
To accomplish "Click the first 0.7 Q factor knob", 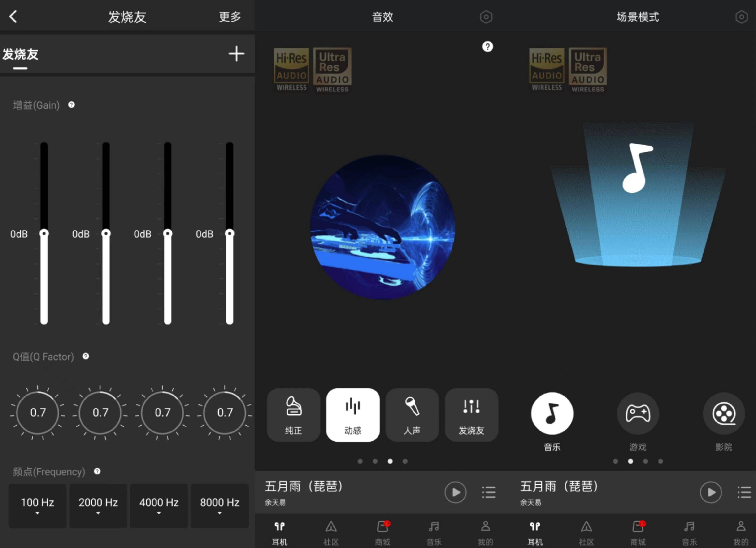I will [38, 413].
